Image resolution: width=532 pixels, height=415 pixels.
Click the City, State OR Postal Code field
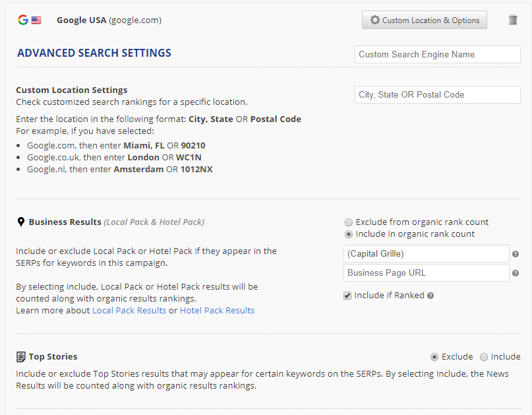click(437, 95)
